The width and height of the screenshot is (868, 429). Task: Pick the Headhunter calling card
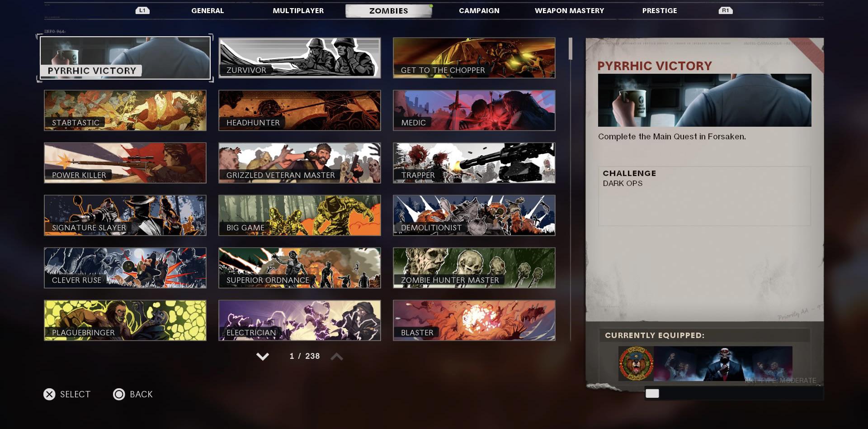click(300, 110)
